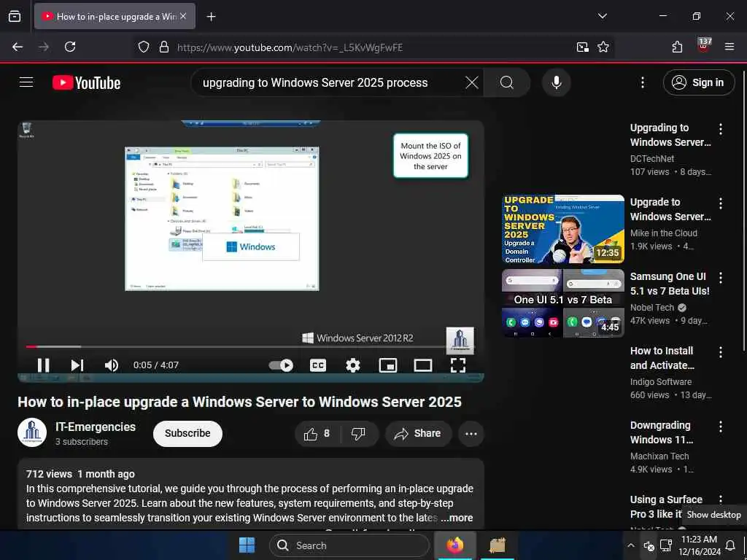Viewport: 747px width, 560px height.
Task: Open Firefox extensions puzzle icon
Action: (677, 47)
